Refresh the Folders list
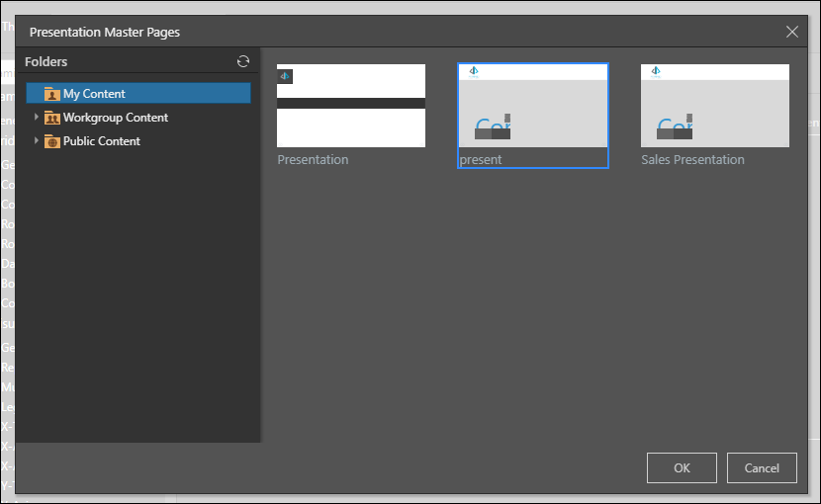 coord(243,61)
